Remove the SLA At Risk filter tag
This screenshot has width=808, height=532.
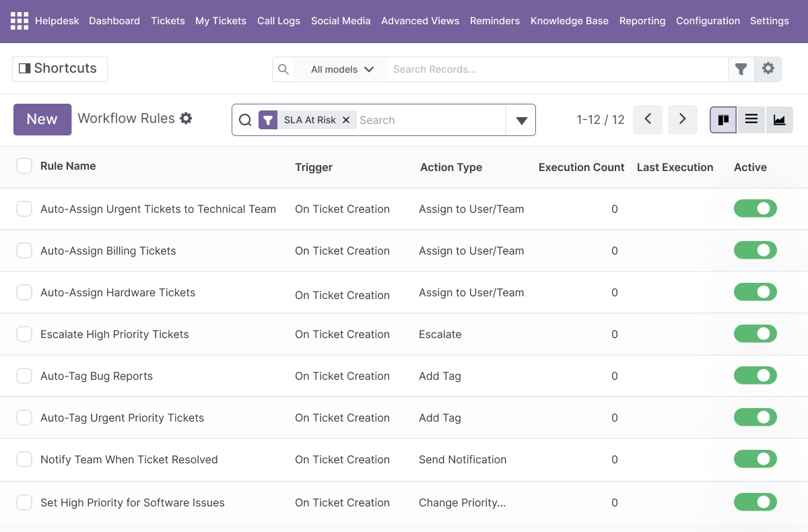coord(346,120)
